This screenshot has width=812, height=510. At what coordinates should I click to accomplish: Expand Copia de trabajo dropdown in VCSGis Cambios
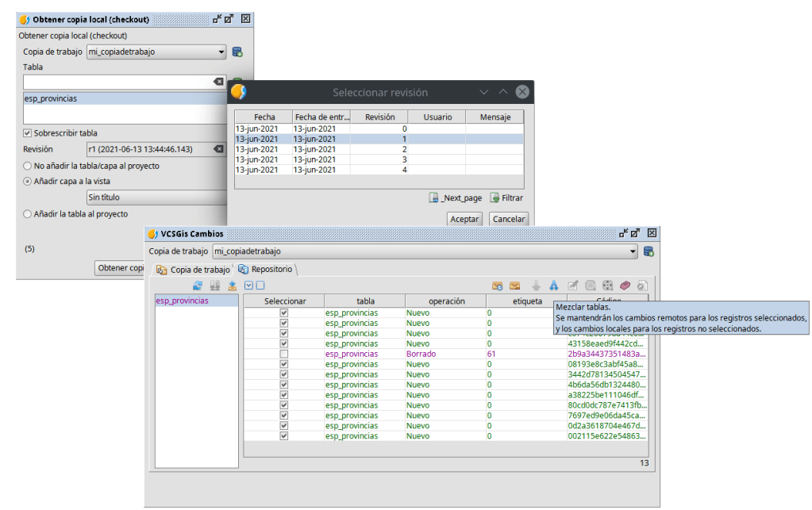[633, 251]
